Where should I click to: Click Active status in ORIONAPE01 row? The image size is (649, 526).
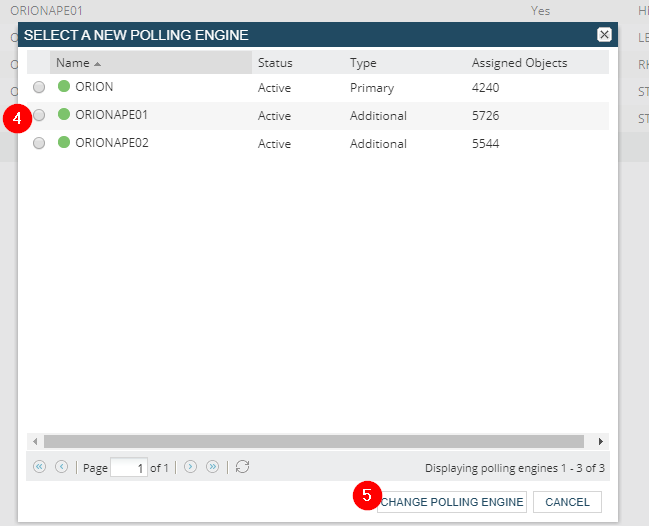[x=274, y=115]
